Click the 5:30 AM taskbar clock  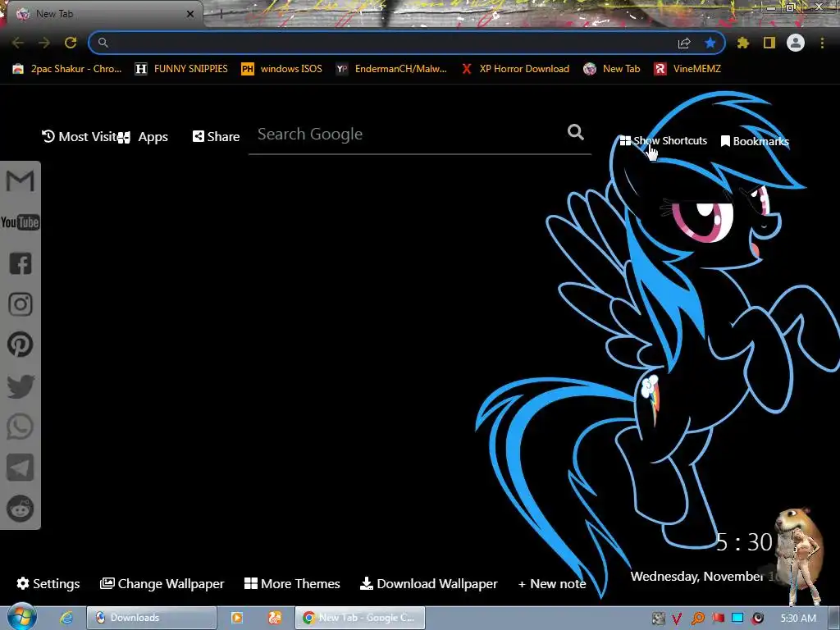[798, 619]
